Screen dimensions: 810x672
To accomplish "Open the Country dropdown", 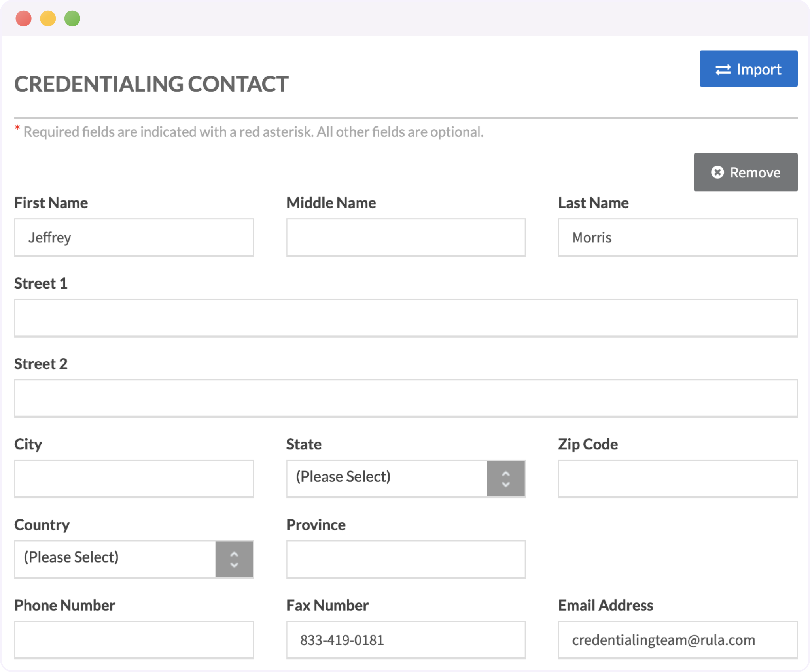I will pos(115,559).
